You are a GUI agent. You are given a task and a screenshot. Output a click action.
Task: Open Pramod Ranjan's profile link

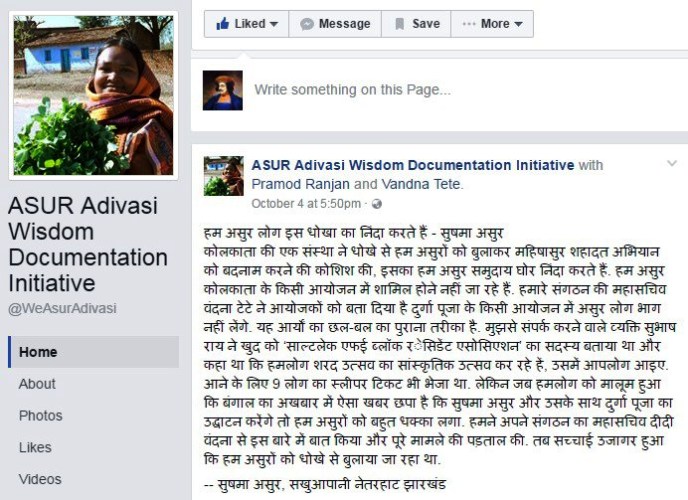pos(301,184)
